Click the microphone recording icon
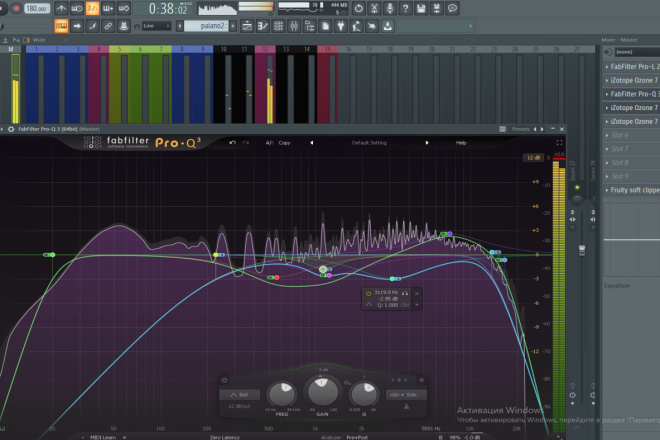The height and width of the screenshot is (440, 660). coord(390,8)
